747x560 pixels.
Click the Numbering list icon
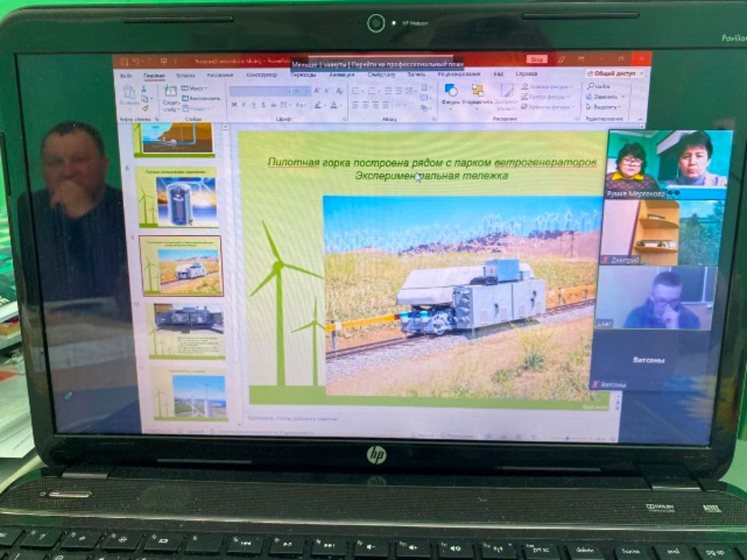coord(373,90)
